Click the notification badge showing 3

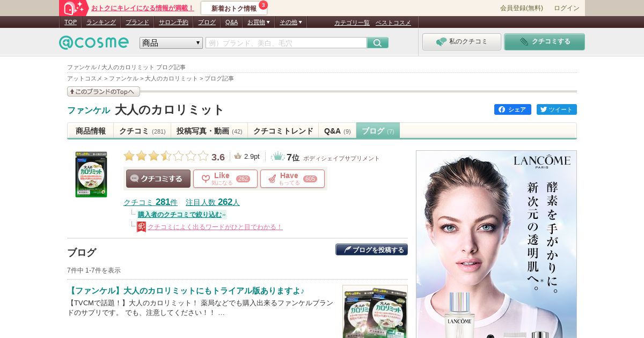263,5
